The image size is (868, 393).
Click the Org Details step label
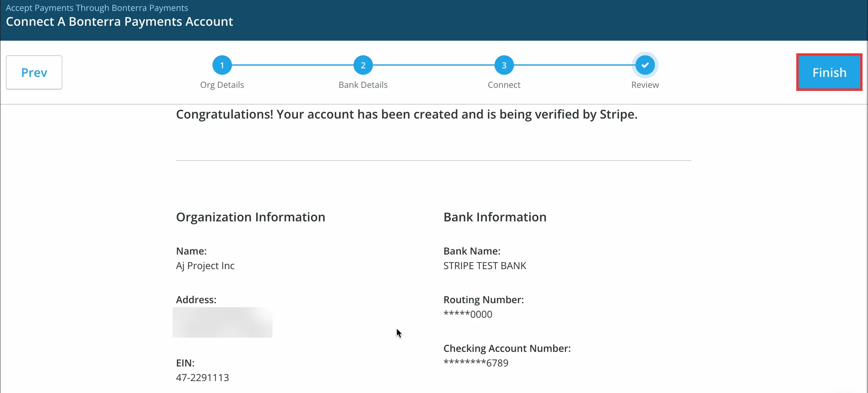tap(222, 85)
